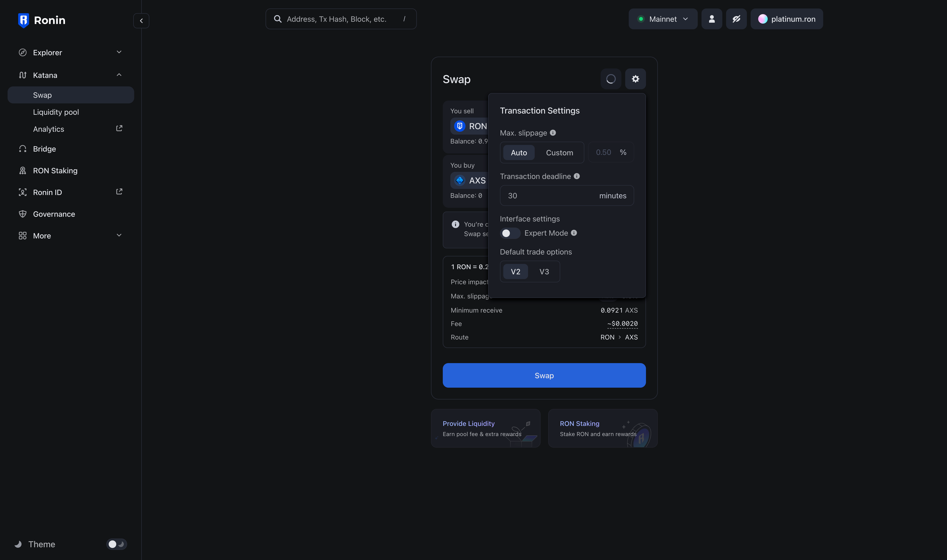Click the Ronin shield logo
Screen dimensions: 947x560
(x=23, y=20)
